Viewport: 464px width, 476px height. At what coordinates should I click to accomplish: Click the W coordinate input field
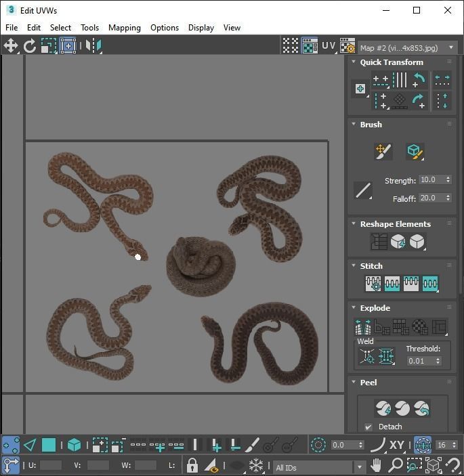tap(145, 465)
